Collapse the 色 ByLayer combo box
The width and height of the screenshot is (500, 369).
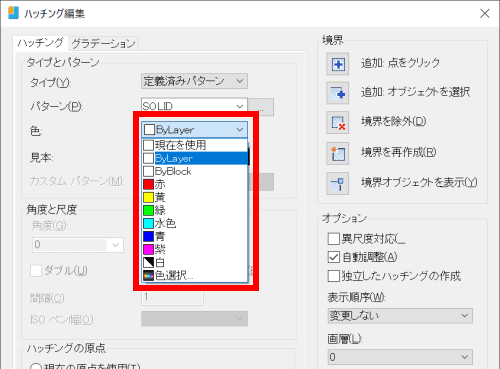[195, 130]
